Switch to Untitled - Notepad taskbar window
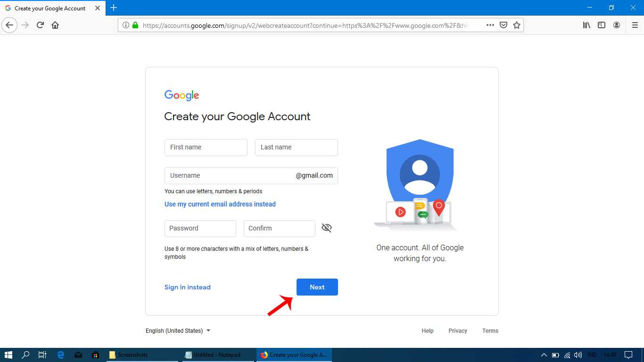Viewport: 644px width, 362px height. (217, 355)
